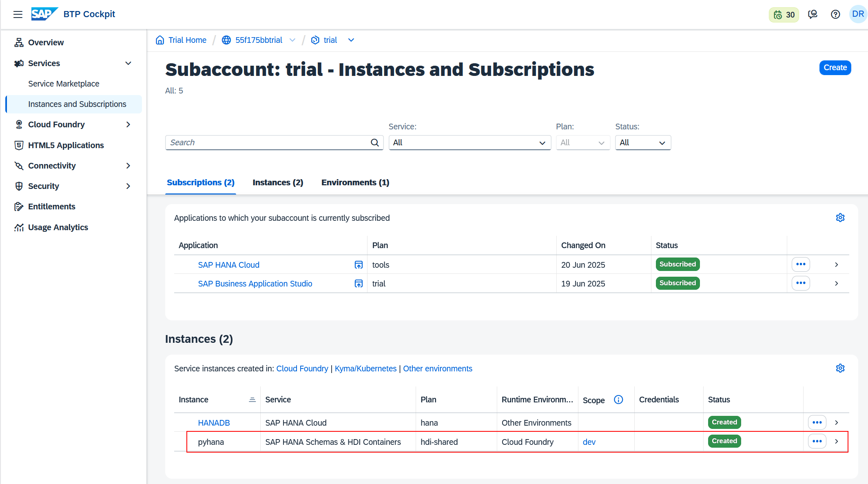This screenshot has width=868, height=484.
Task: Open the DR user profile avatar
Action: [x=858, y=14]
